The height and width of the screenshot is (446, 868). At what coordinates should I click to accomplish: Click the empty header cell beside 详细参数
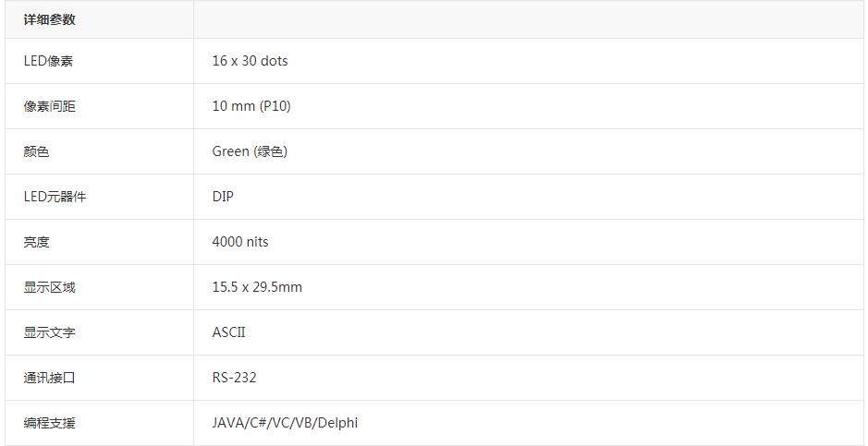coord(527,19)
